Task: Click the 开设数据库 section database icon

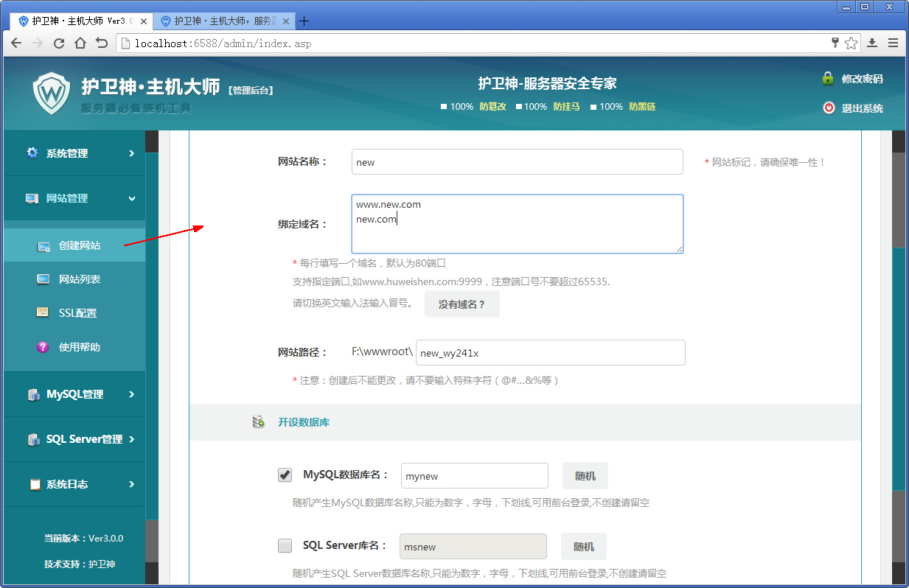Action: pos(258,422)
